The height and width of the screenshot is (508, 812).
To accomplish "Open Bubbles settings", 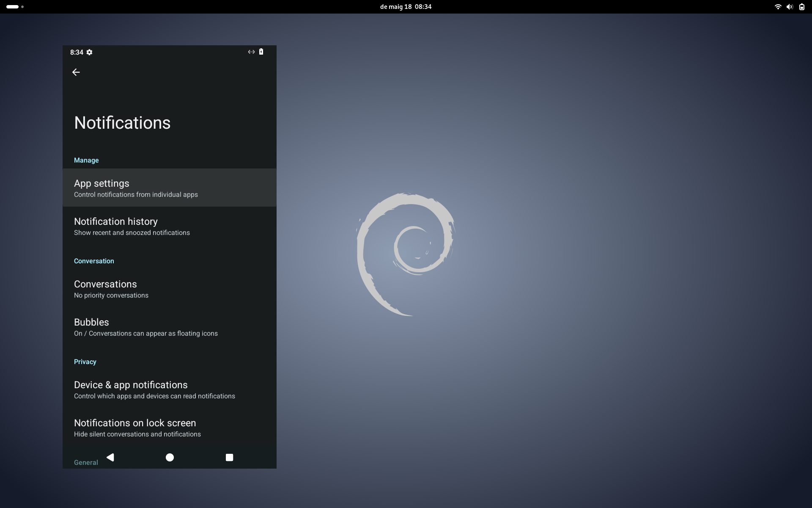I will click(170, 326).
